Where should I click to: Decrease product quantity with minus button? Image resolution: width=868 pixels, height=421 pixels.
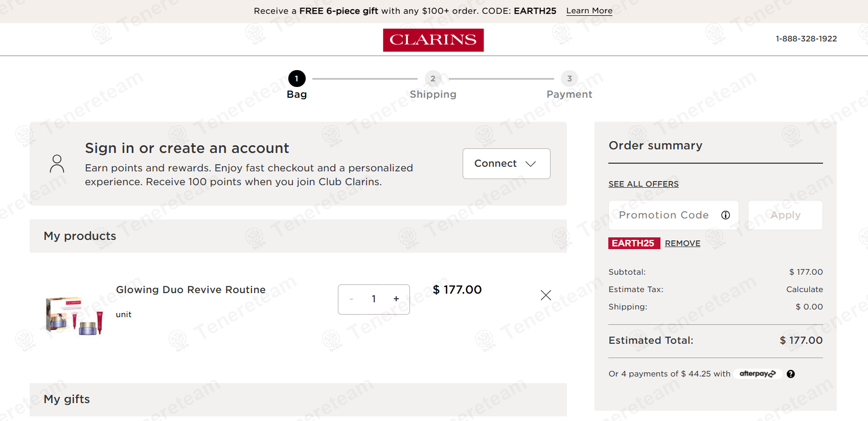[351, 299]
